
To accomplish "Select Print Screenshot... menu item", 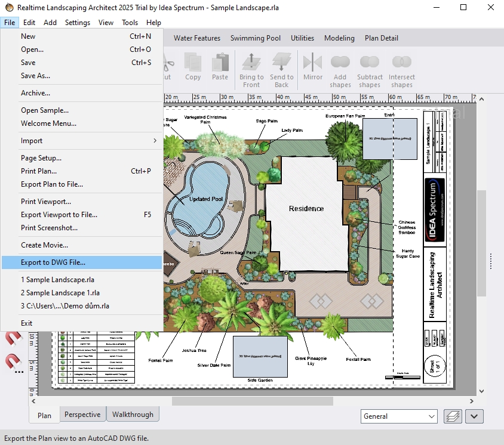I will pos(82,228).
